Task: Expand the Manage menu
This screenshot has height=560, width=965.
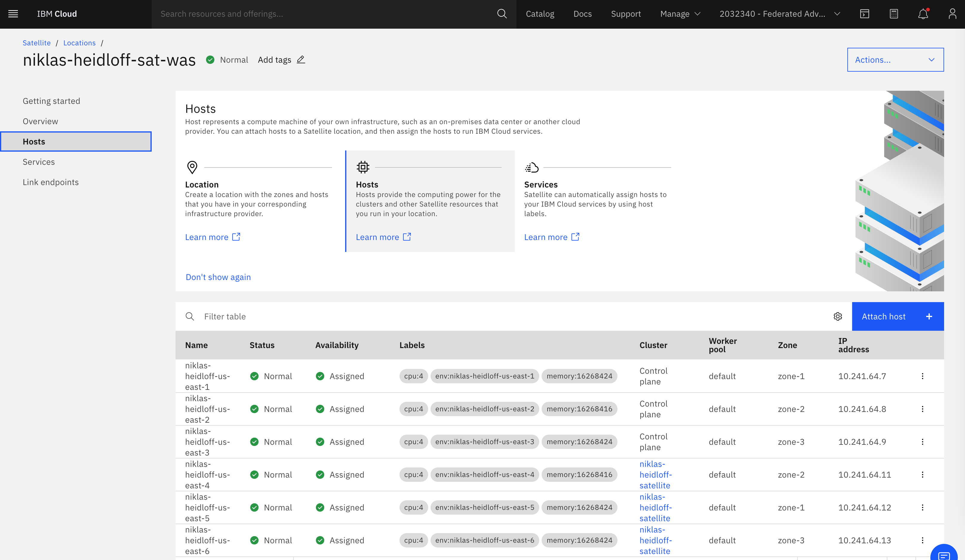Action: pos(680,14)
